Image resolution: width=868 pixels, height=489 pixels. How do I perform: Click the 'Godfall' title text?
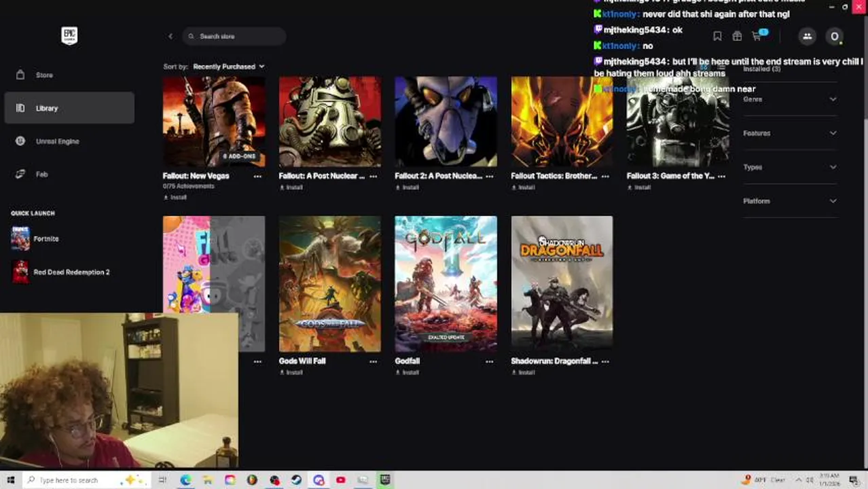point(408,361)
